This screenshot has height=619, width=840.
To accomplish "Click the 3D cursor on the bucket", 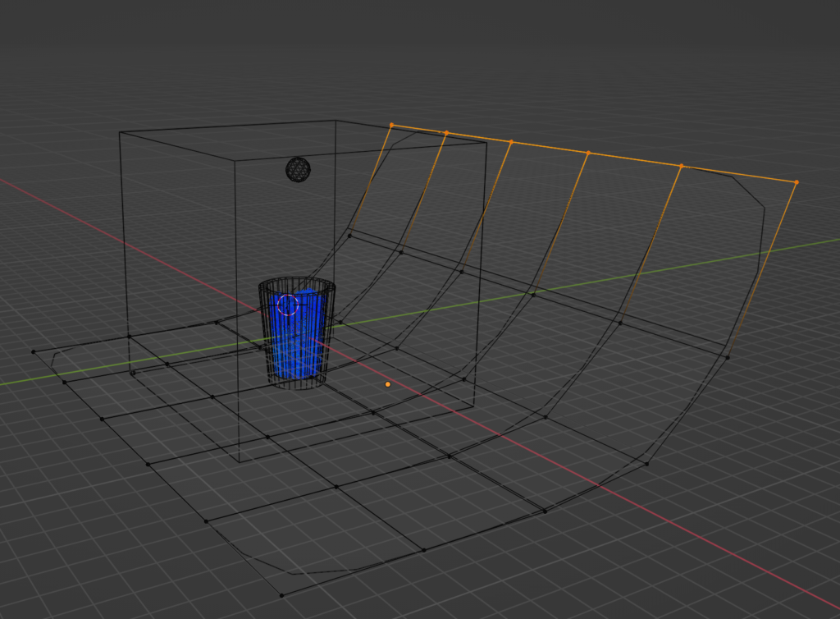I will [x=287, y=305].
